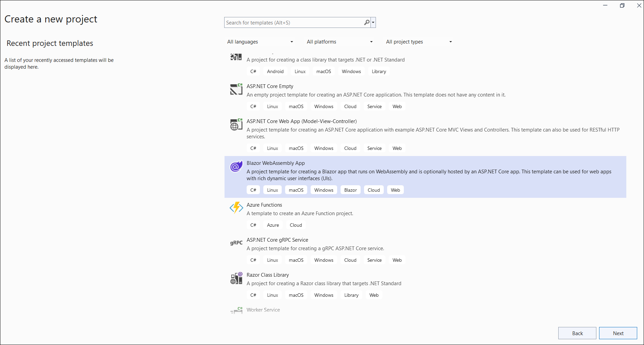Click the Back button

(577, 333)
